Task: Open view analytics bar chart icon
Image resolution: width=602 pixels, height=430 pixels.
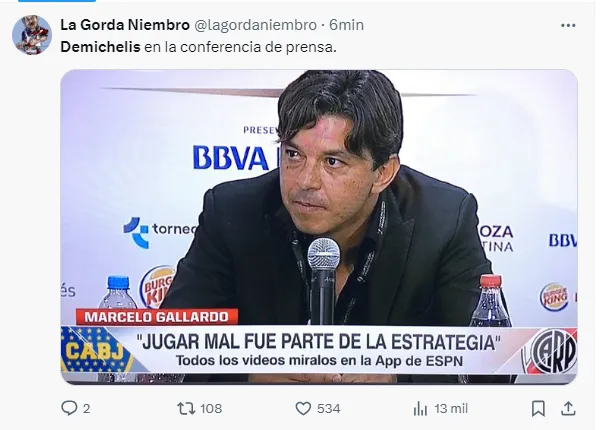Action: [420, 409]
